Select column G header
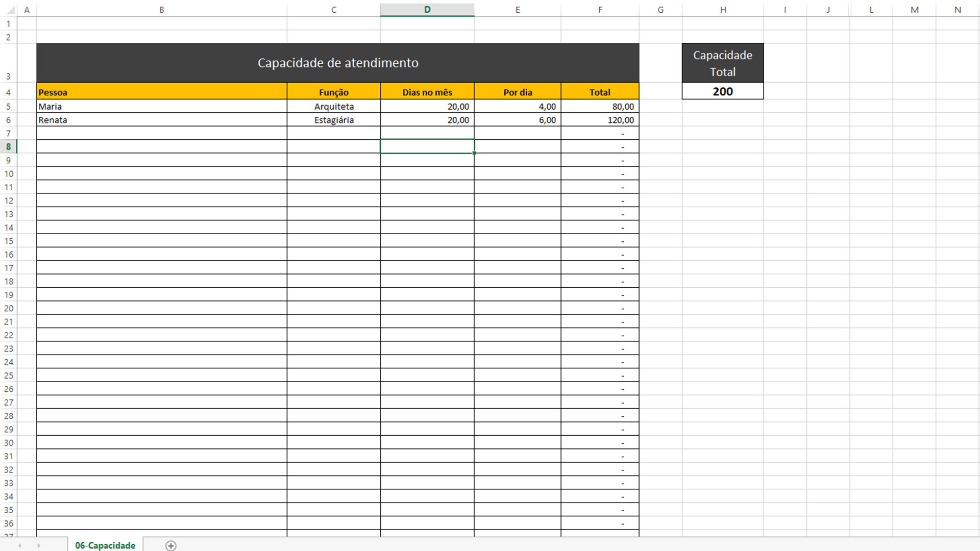The image size is (980, 551). click(660, 10)
